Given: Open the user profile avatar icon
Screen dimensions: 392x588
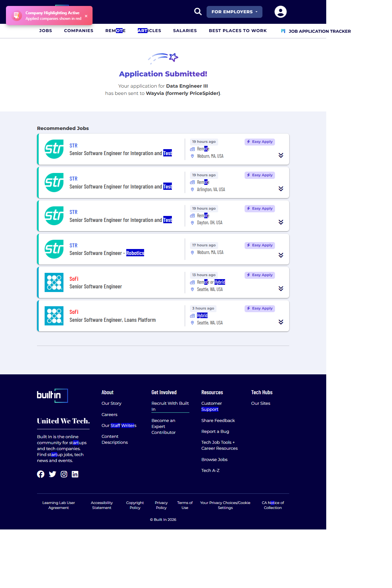Looking at the screenshot, I should click(280, 12).
